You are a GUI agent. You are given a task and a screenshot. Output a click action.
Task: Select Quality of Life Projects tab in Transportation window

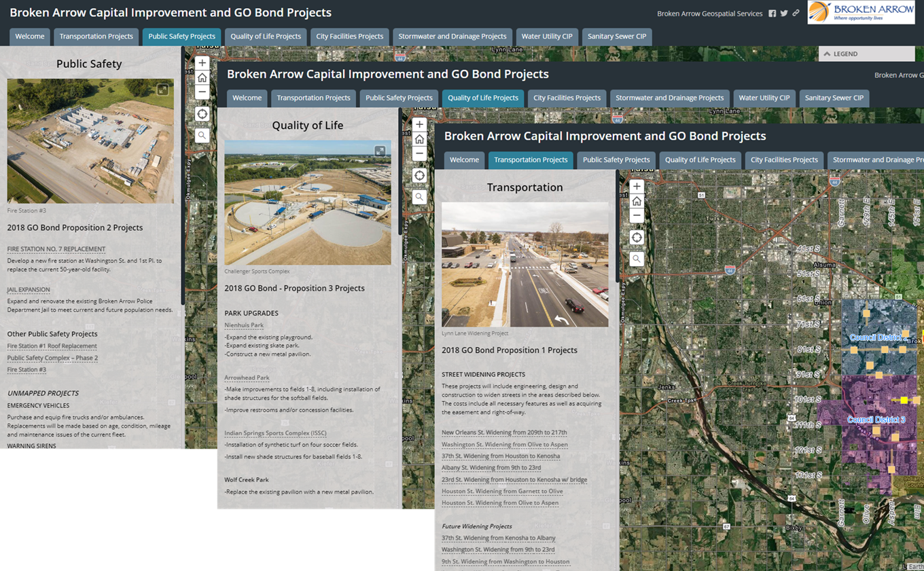tap(700, 160)
